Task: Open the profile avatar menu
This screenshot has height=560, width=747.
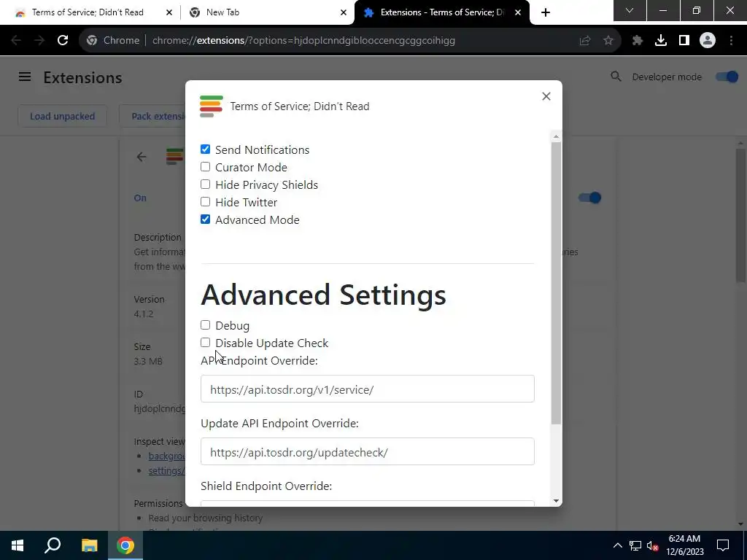Action: pos(708,41)
